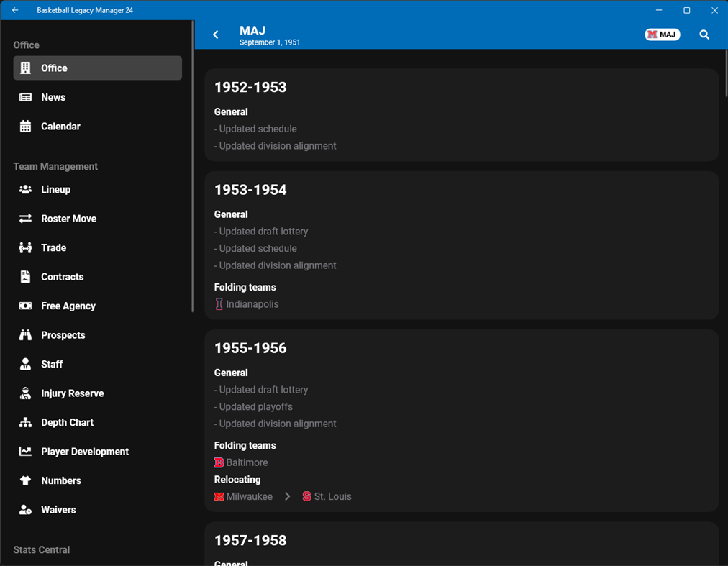Viewport: 728px width, 566px height.
Task: Open the Contracts page
Action: pos(98,277)
